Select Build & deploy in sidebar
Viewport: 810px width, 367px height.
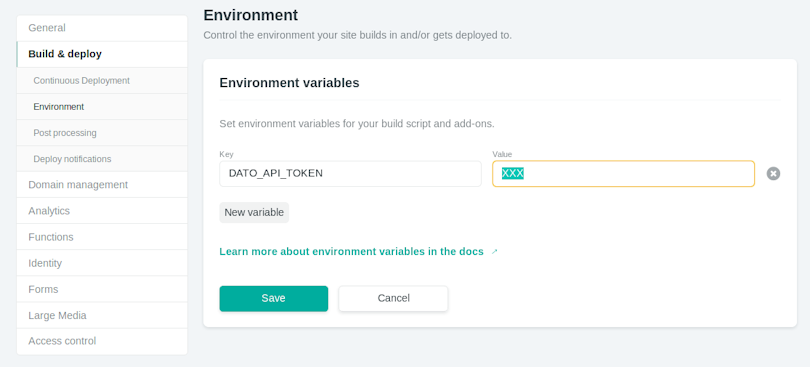[x=102, y=54]
